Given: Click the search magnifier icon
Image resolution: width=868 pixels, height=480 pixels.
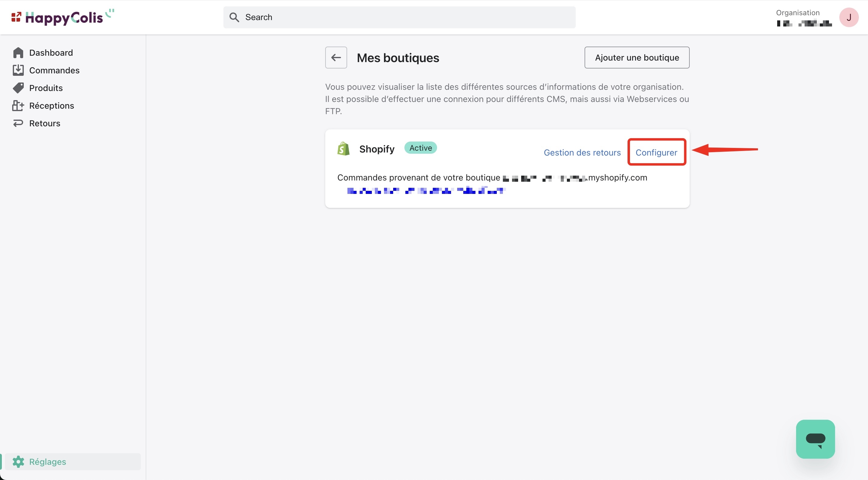Looking at the screenshot, I should point(234,17).
